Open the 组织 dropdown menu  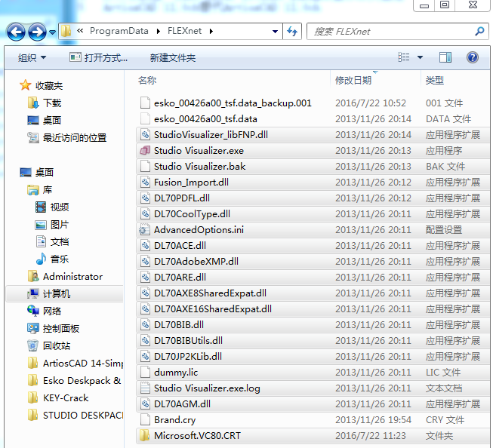click(32, 57)
